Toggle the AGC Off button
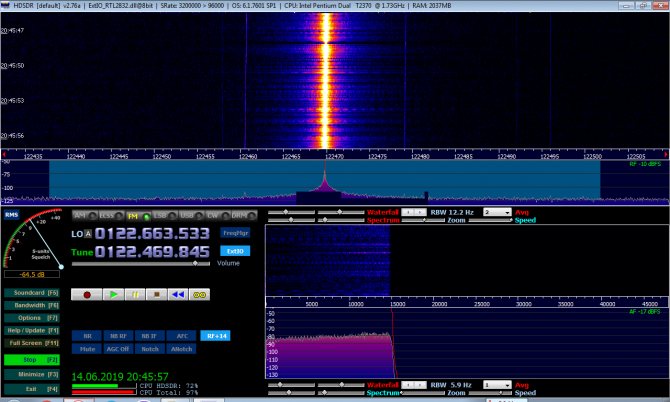Image resolution: width=670 pixels, height=402 pixels. point(118,349)
